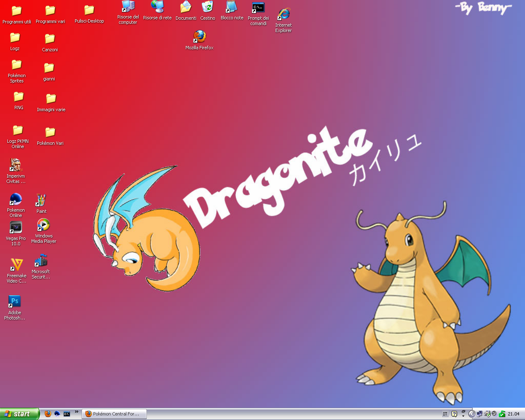This screenshot has height=420, width=525.
Task: Select Adobe Photoshop desktop shortcut
Action: pyautogui.click(x=15, y=308)
